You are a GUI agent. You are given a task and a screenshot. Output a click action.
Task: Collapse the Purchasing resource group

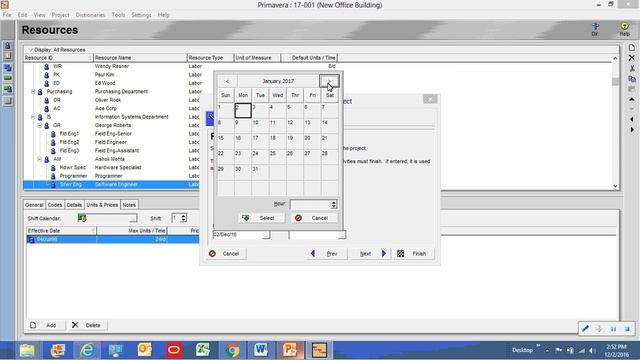33,91
